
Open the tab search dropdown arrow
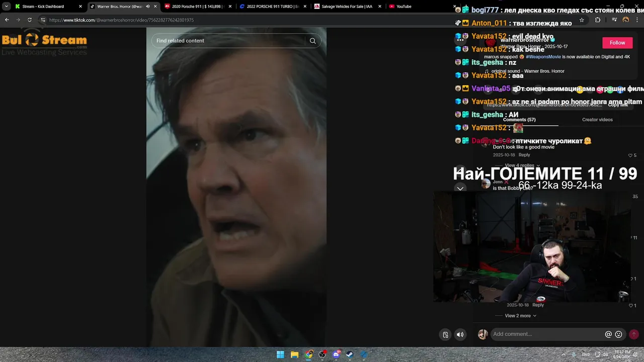[x=6, y=7]
